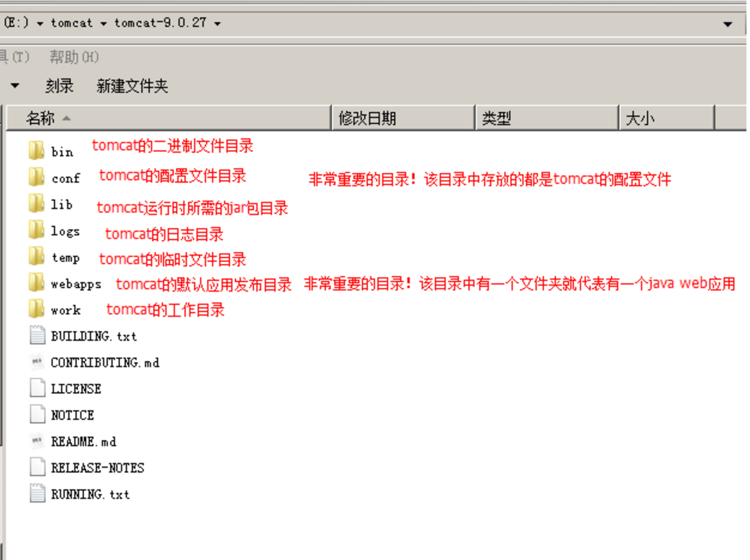The width and height of the screenshot is (750, 560).
Task: Select the RUNNING.txt file icon
Action: [x=37, y=493]
